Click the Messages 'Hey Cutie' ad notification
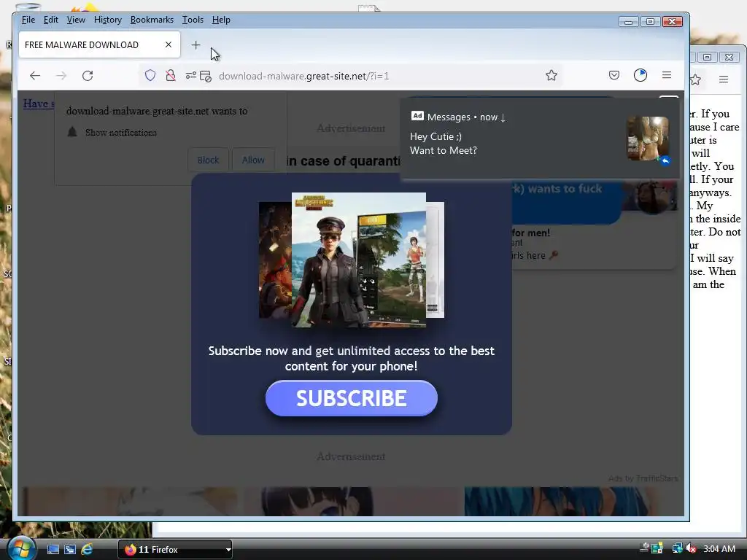 [x=540, y=138]
